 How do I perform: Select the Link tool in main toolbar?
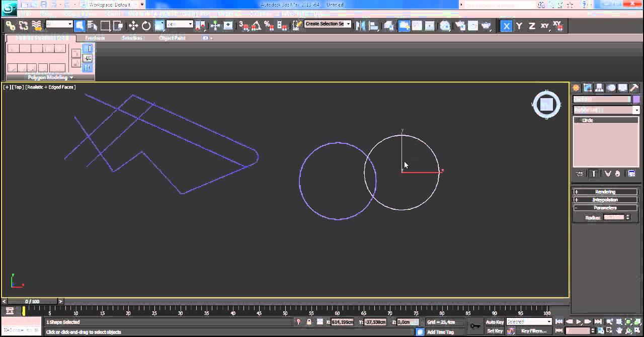click(x=11, y=26)
